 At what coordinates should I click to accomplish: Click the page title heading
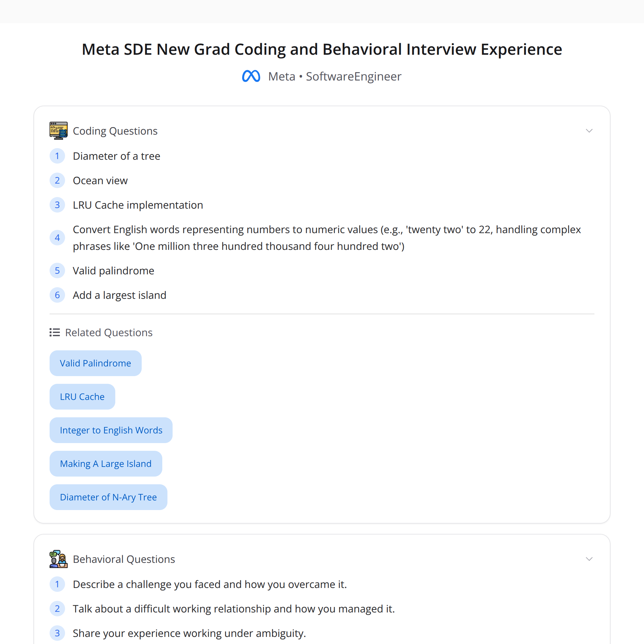point(322,49)
